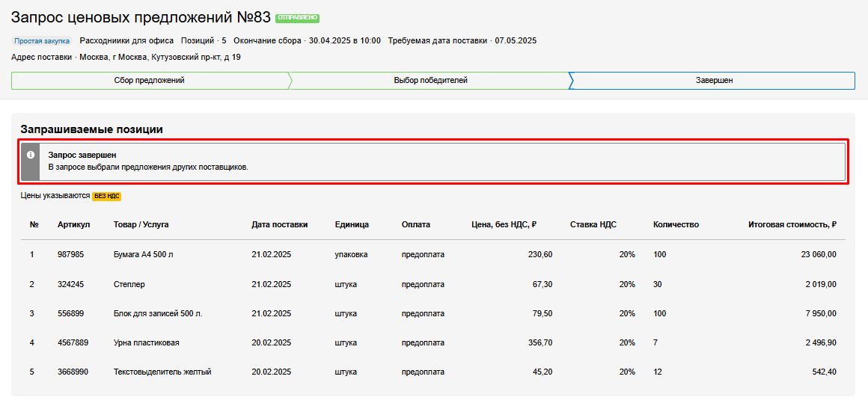
Task: Click the 'Запрос ценовых предложений №83' title
Action: point(141,18)
